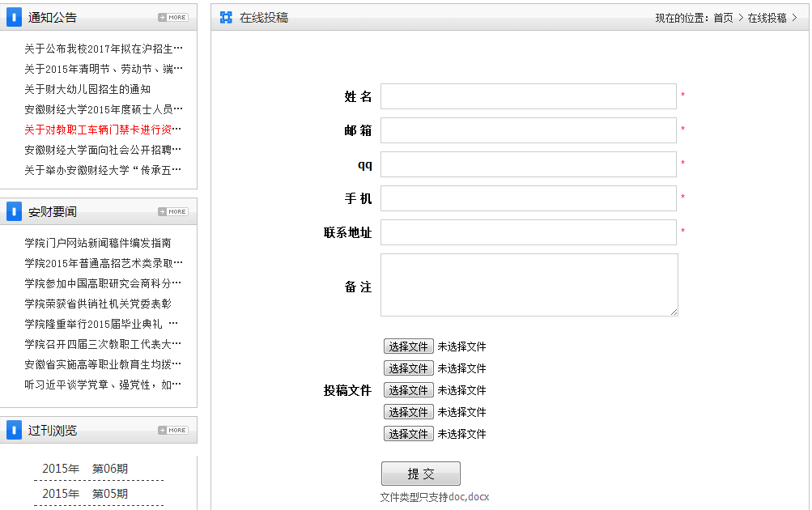This screenshot has width=812, height=510.
Task: Click the third 选择文件 button beside 投稿文件
Action: tap(408, 390)
